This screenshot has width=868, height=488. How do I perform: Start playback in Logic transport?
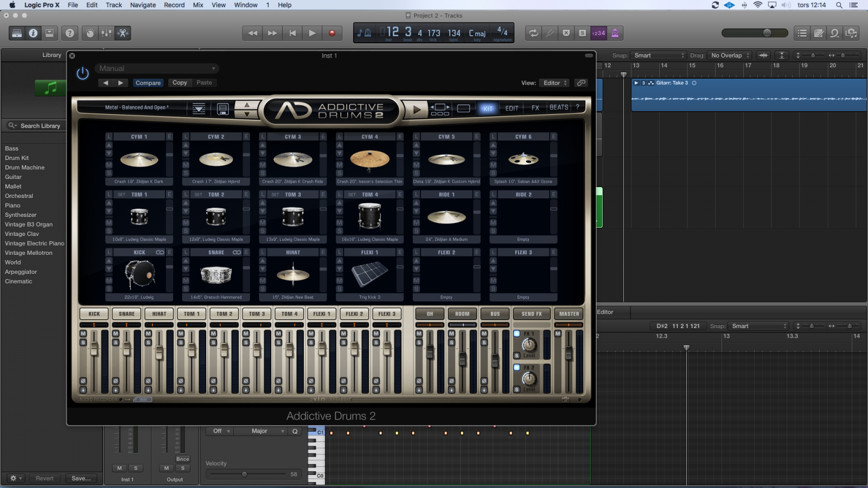tap(312, 33)
